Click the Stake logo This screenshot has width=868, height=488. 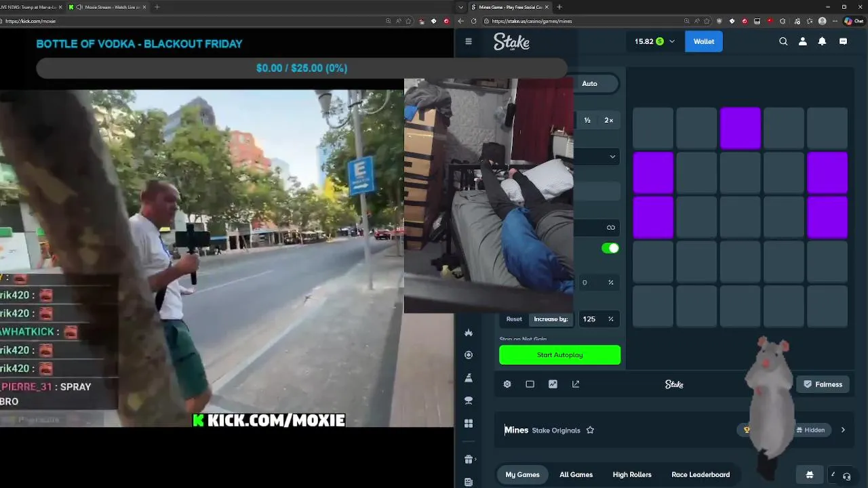[x=511, y=42]
